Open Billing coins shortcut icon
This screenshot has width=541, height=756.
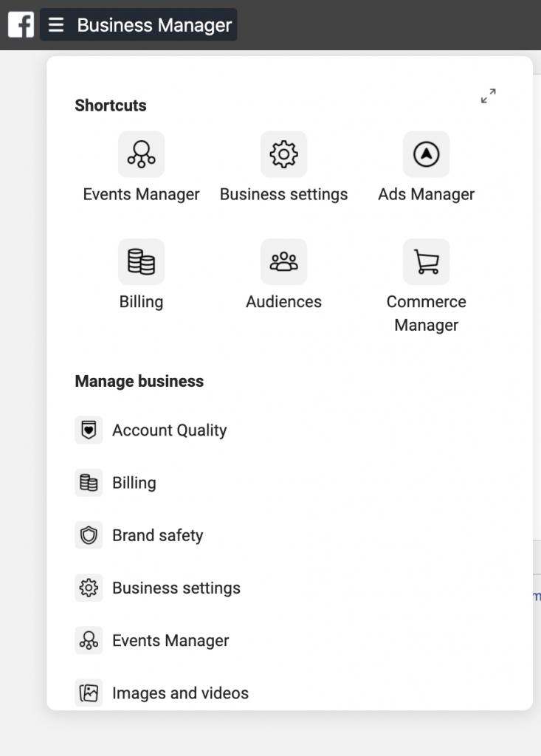pos(141,262)
